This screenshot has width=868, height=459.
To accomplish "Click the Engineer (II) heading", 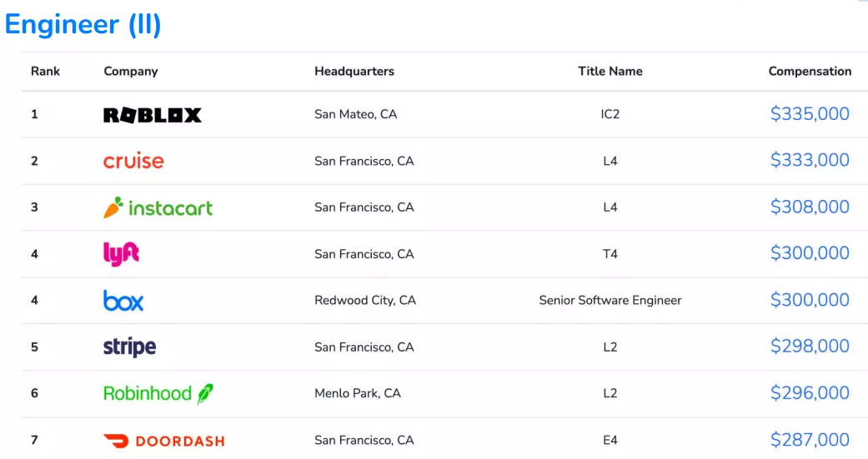I will (83, 24).
